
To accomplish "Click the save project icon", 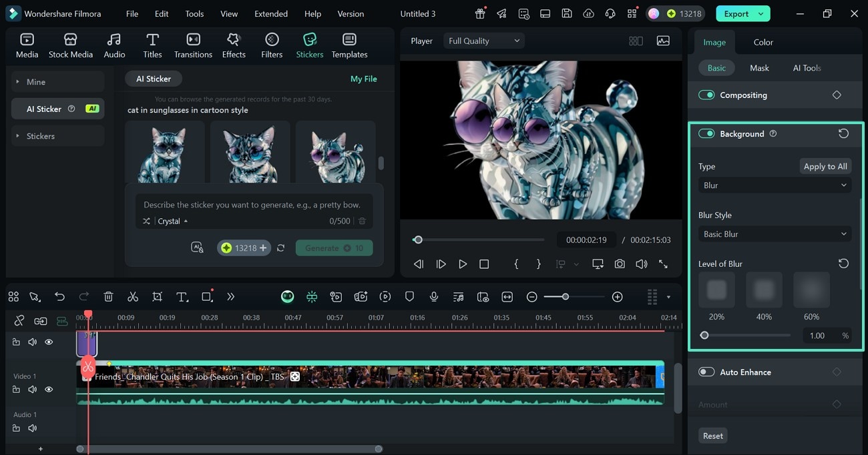I will click(566, 13).
